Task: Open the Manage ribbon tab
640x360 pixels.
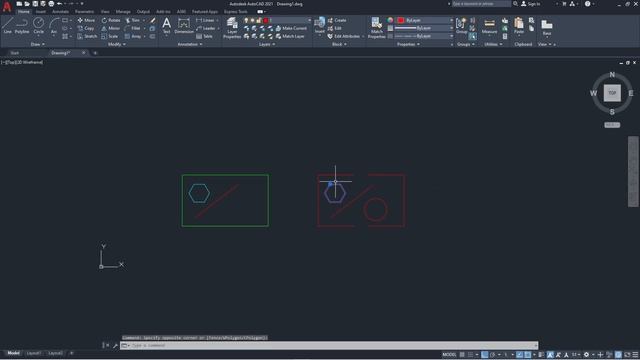Action: 123,12
